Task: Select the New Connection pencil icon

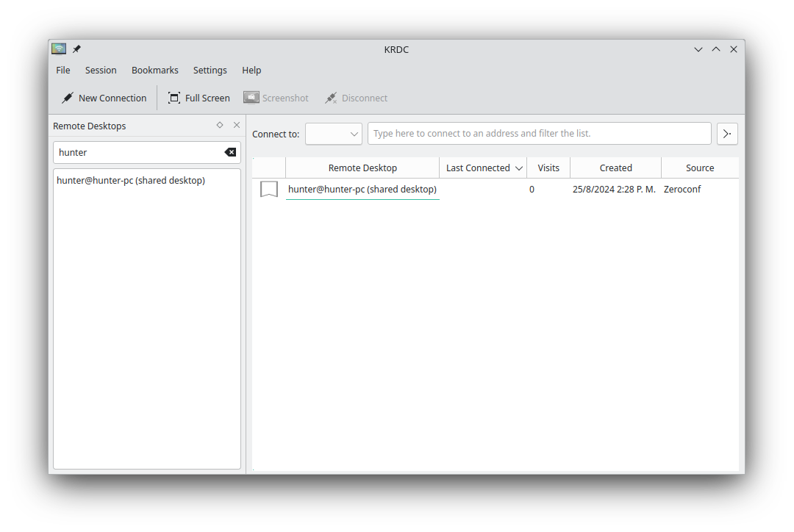Action: pyautogui.click(x=67, y=97)
